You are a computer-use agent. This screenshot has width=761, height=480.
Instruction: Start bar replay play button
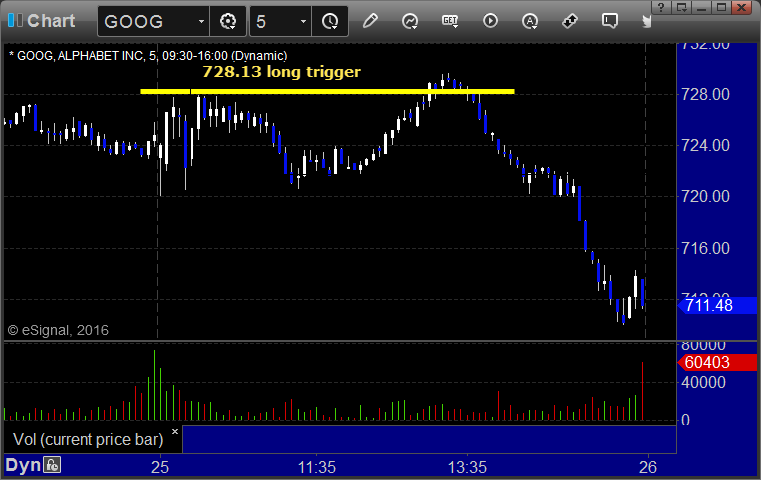[490, 21]
